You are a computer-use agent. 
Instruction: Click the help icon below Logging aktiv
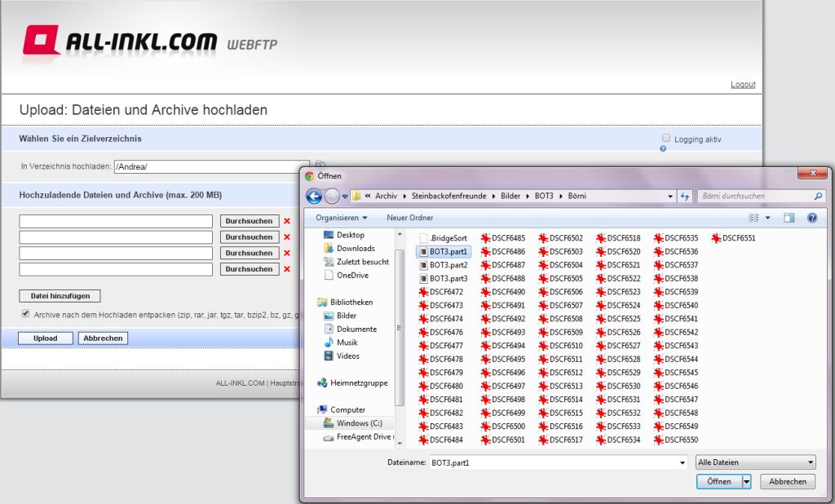click(663, 149)
